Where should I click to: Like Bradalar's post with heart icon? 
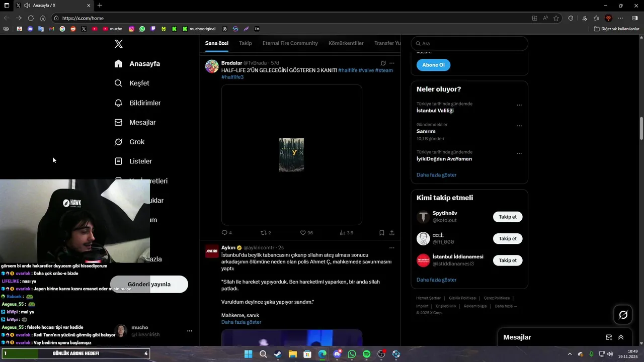click(x=303, y=233)
